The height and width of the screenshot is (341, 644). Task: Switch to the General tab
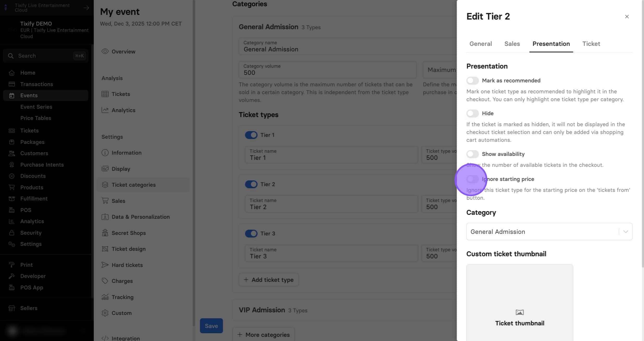click(480, 44)
